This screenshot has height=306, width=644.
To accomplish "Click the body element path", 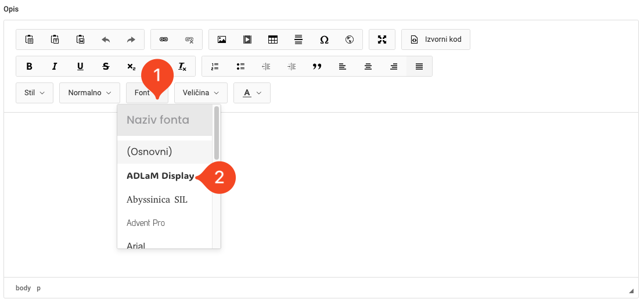I will pyautogui.click(x=23, y=288).
